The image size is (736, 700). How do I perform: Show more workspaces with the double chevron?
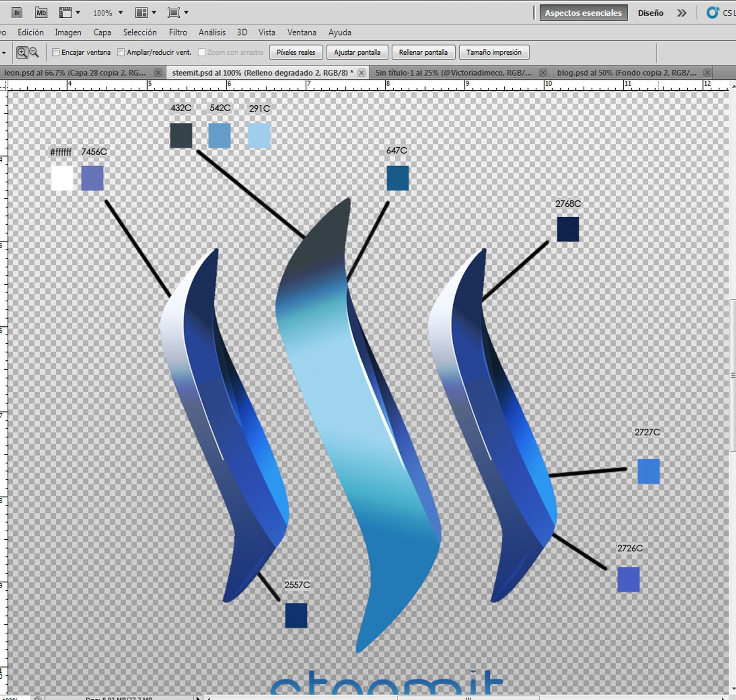click(681, 13)
